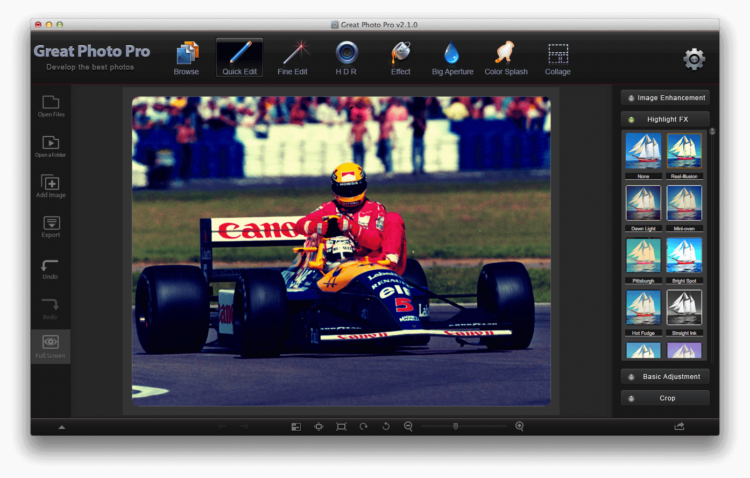Click the crosshair center icon in bottom bar
The image size is (750, 478).
click(319, 426)
